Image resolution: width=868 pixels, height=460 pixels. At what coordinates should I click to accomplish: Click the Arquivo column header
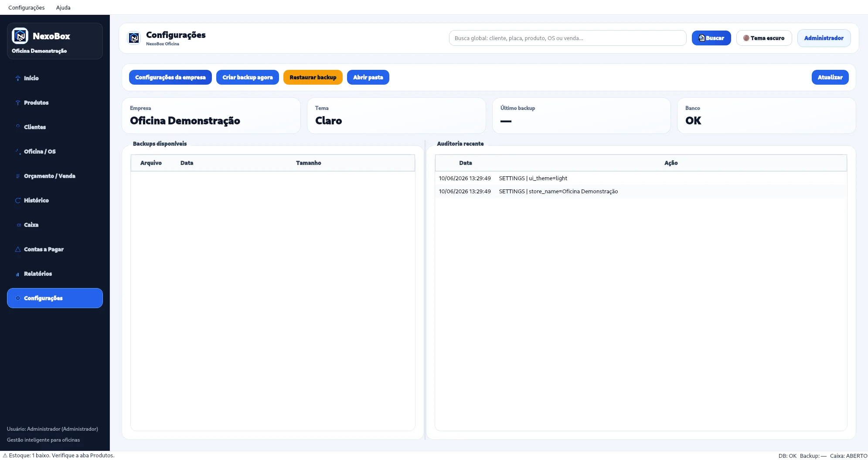coord(151,163)
